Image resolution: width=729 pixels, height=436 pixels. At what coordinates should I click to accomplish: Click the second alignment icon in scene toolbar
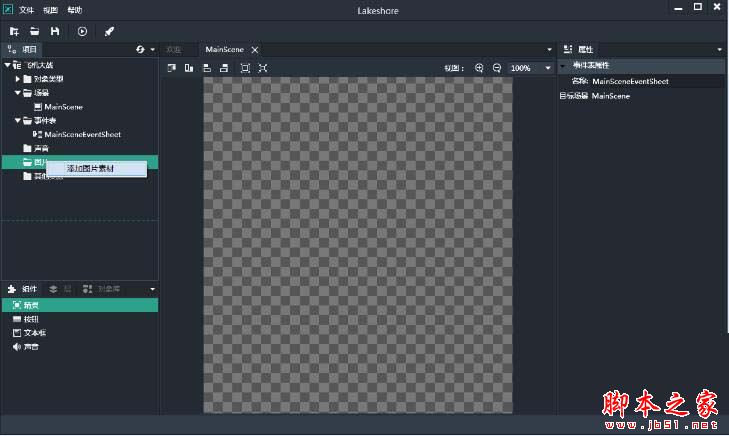pos(189,68)
